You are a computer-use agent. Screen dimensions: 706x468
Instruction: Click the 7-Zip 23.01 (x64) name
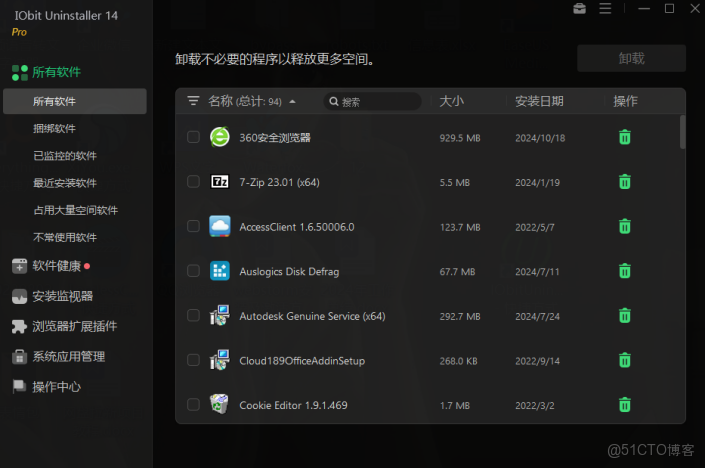pos(279,182)
